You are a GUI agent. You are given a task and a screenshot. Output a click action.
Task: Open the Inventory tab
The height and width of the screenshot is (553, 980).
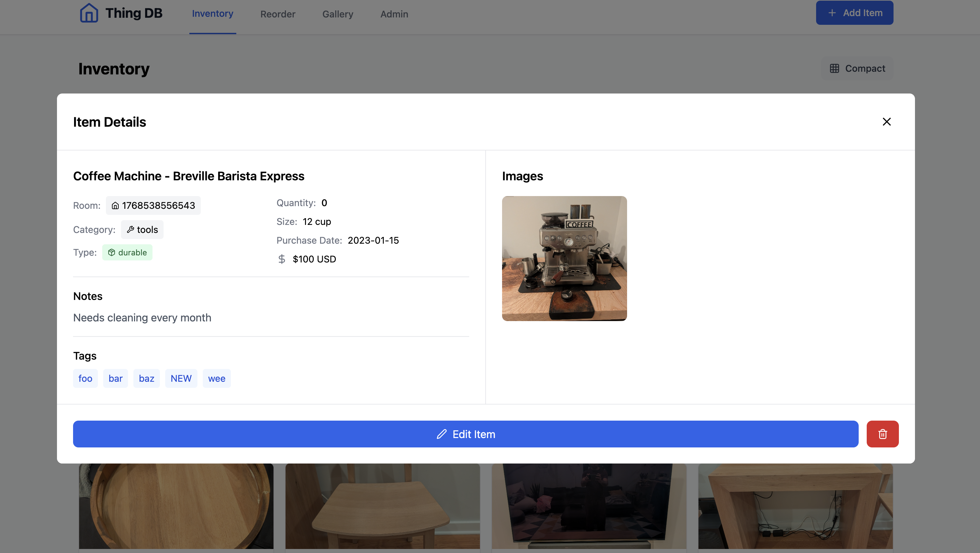213,14
